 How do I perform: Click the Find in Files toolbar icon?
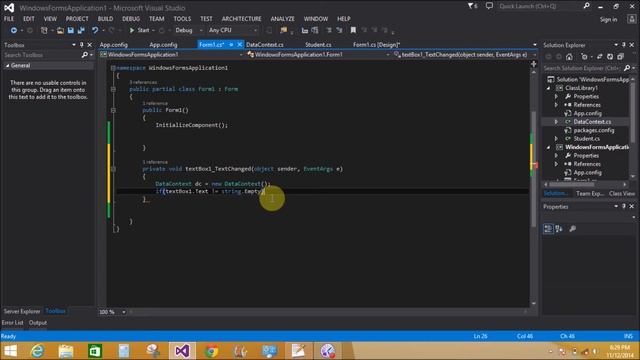[283, 30]
